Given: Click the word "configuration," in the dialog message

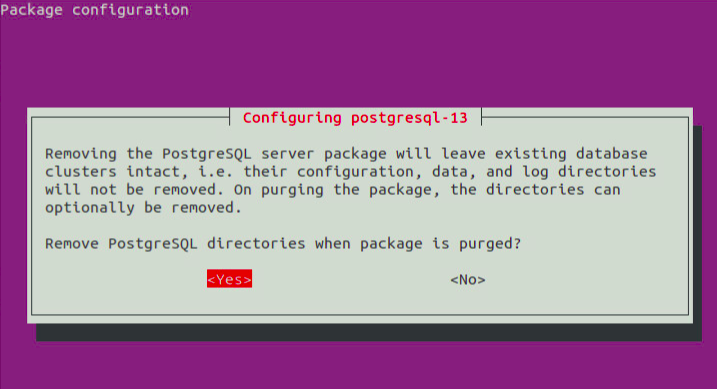Looking at the screenshot, I should (x=354, y=172).
